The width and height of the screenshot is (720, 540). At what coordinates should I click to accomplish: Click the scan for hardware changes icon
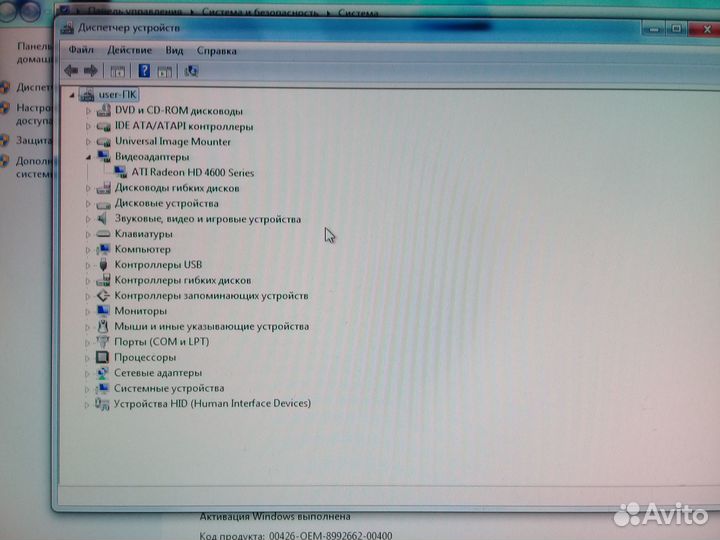[x=191, y=71]
